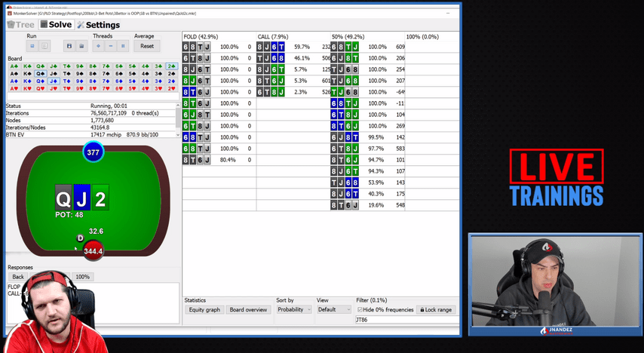Screen dimensions: 644x353
Task: Switch to the Settings tab
Action: (x=99, y=25)
